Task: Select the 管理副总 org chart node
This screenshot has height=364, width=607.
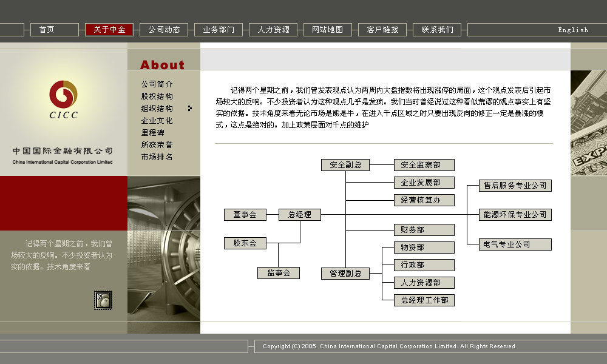Action: click(x=345, y=274)
